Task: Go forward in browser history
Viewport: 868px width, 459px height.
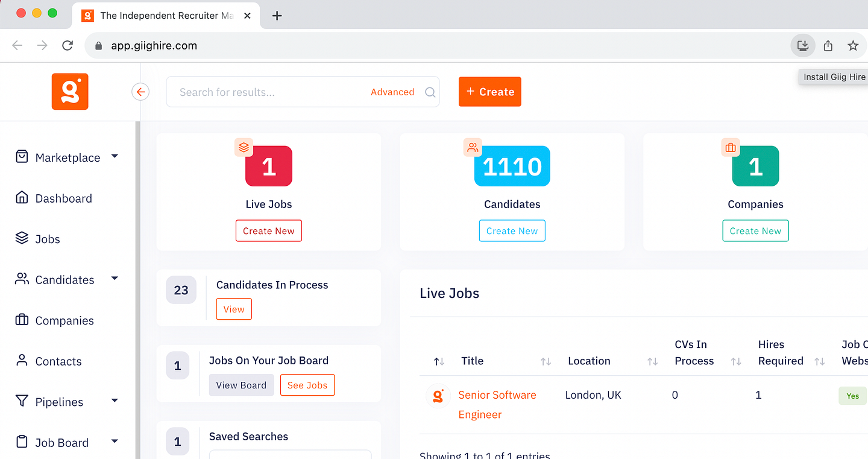Action: coord(42,45)
